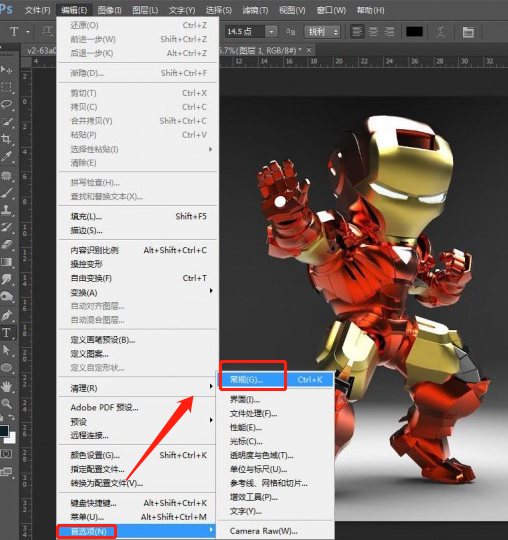Choose 自由变换(F) in Edit menu
Screen dimensions: 508x540
coord(138,278)
